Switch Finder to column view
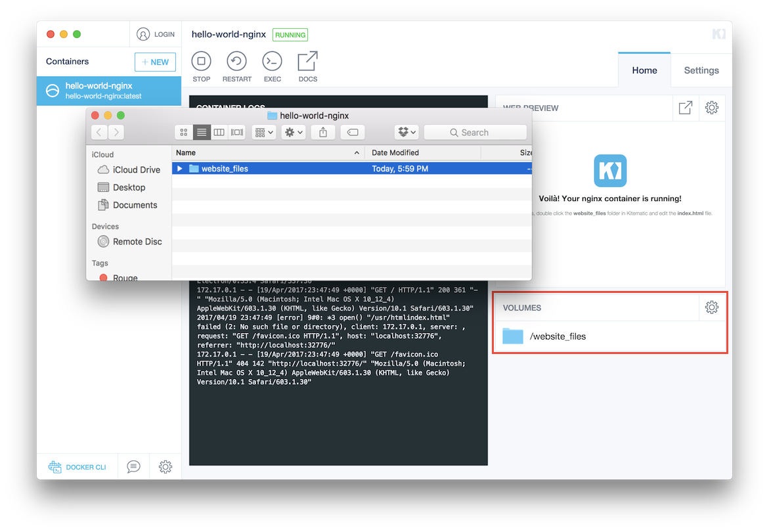The image size is (769, 532). click(219, 132)
